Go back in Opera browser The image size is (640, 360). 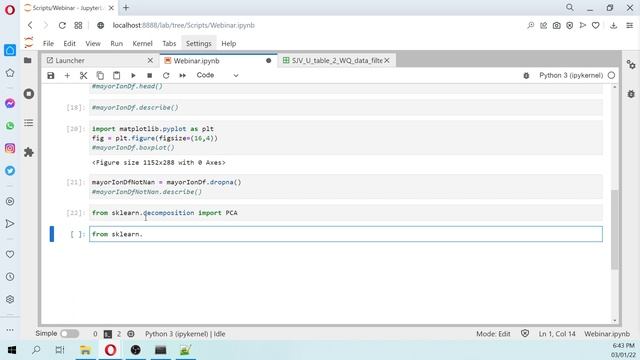pos(30,25)
